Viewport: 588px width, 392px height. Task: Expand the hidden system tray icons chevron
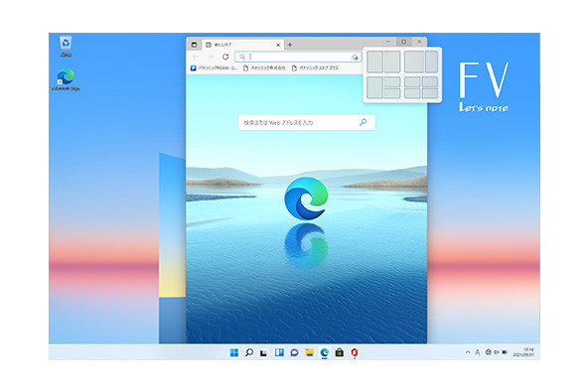pyautogui.click(x=468, y=352)
